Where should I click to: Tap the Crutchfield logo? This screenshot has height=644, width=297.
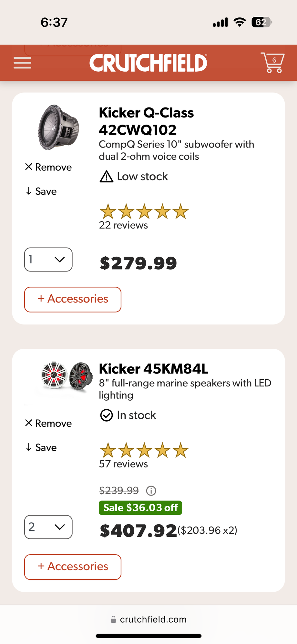148,63
